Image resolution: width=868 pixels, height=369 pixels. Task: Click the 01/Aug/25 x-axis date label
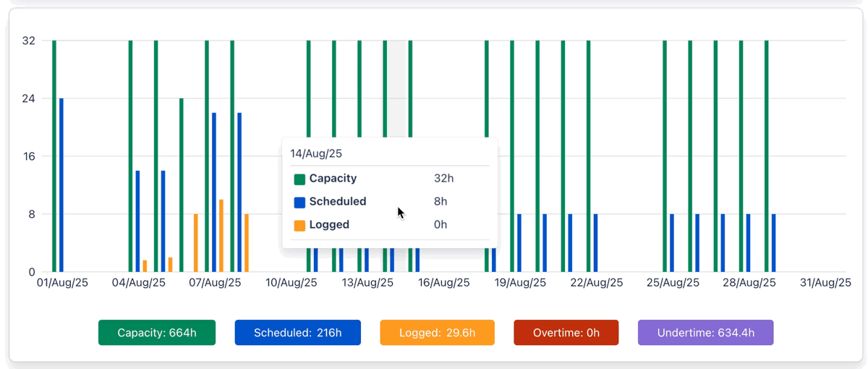(x=62, y=283)
